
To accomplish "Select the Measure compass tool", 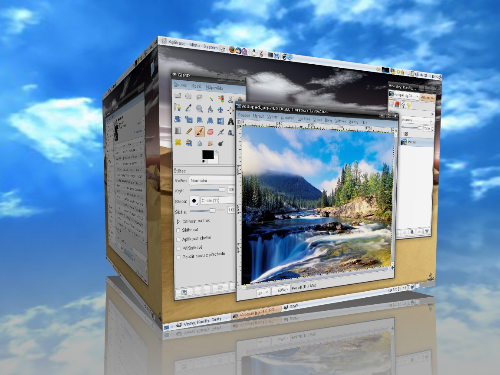I will 210,109.
